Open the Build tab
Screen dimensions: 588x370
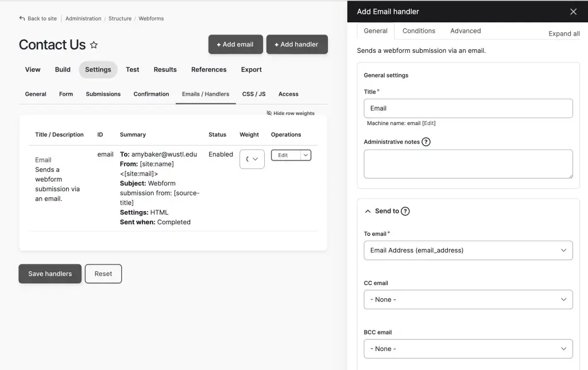63,69
